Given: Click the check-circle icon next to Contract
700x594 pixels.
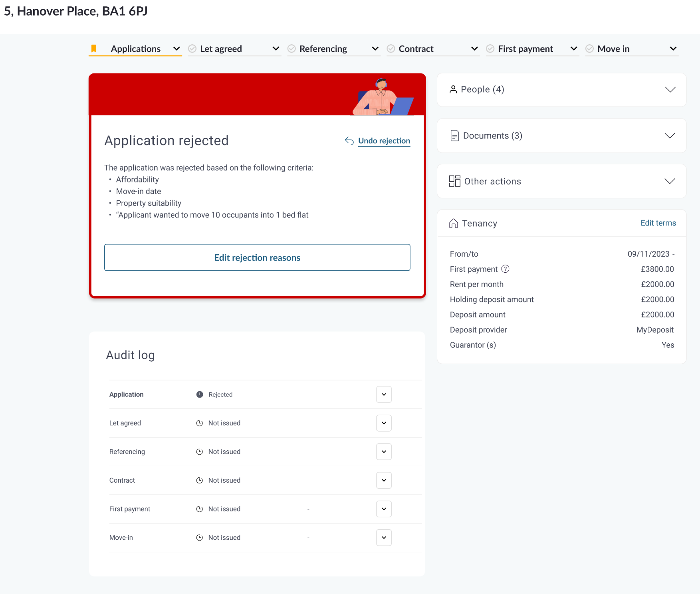Looking at the screenshot, I should [x=391, y=49].
